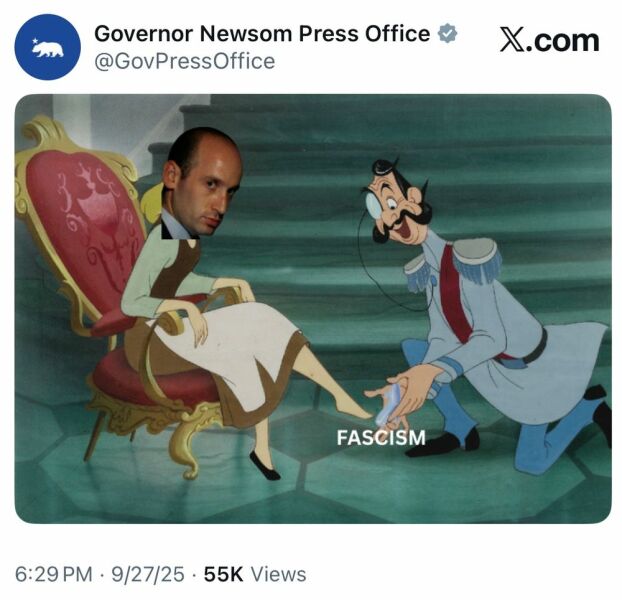Image resolution: width=622 pixels, height=600 pixels.
Task: Click the white star in the avatar
Action: click(x=34, y=40)
